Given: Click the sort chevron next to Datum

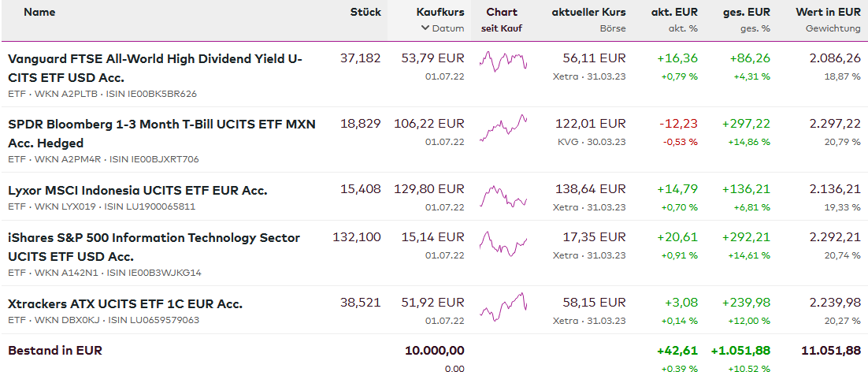Looking at the screenshot, I should point(425,28).
